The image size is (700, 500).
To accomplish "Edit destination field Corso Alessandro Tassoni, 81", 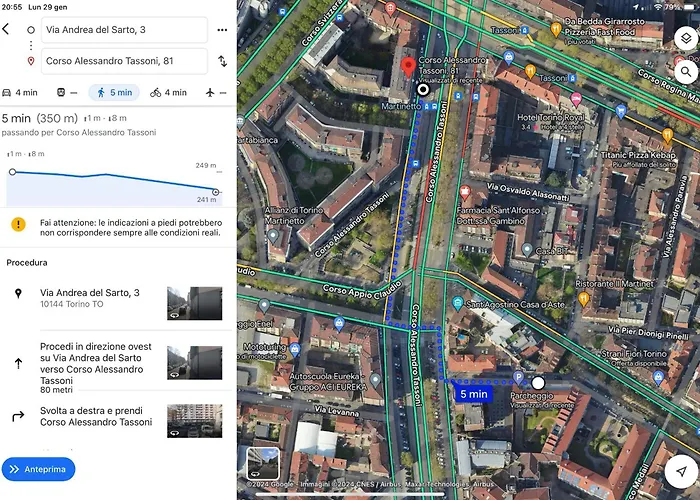I will tap(124, 61).
